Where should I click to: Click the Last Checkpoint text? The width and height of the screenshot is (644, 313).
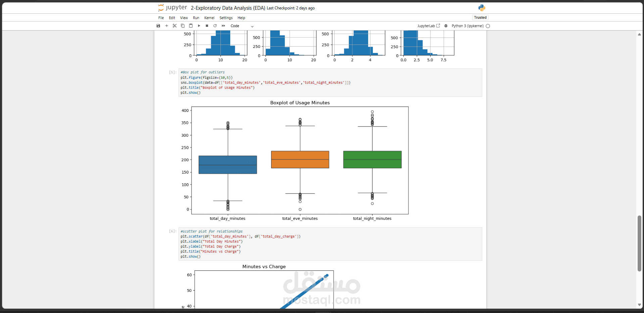291,8
